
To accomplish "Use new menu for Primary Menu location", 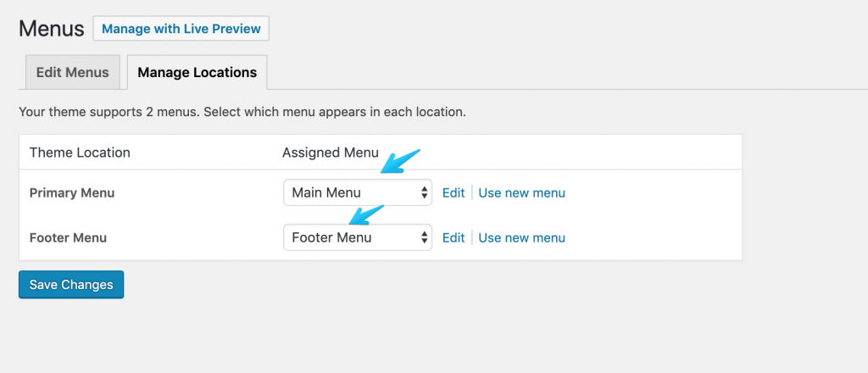I will (x=521, y=192).
